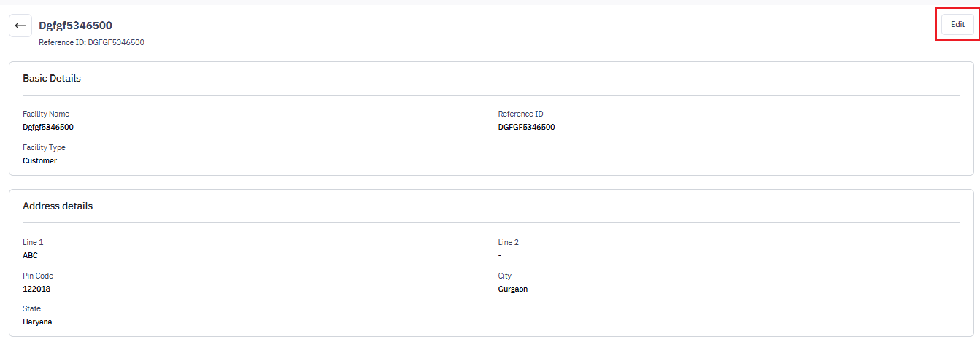This screenshot has width=980, height=342.
Task: Click the Facility Name field label
Action: (46, 114)
